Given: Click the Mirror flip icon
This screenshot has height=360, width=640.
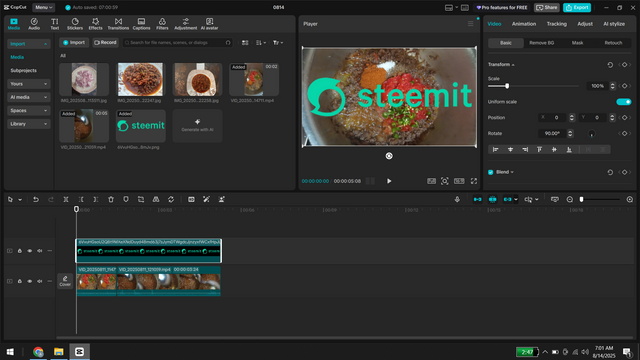Looking at the screenshot, I should point(156,199).
